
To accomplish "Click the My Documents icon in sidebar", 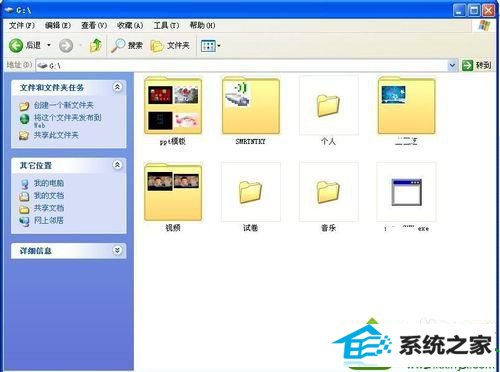I will click(x=24, y=196).
